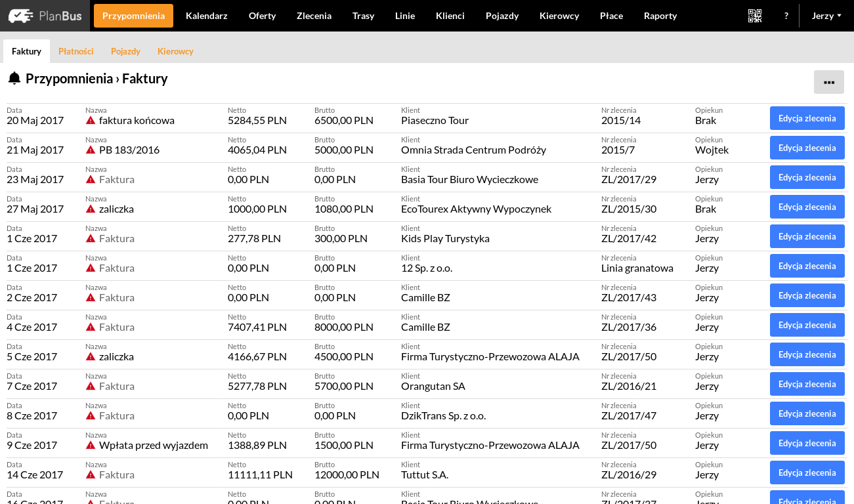Select the Pojazdy sub-tab
Screen dimensions: 854x504
click(125, 51)
